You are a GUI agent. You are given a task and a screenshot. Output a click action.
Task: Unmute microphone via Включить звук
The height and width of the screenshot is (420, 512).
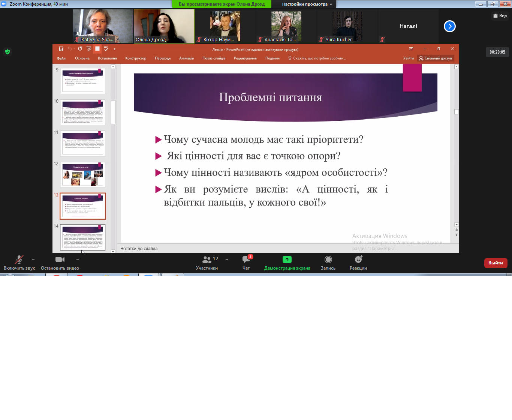pyautogui.click(x=19, y=259)
